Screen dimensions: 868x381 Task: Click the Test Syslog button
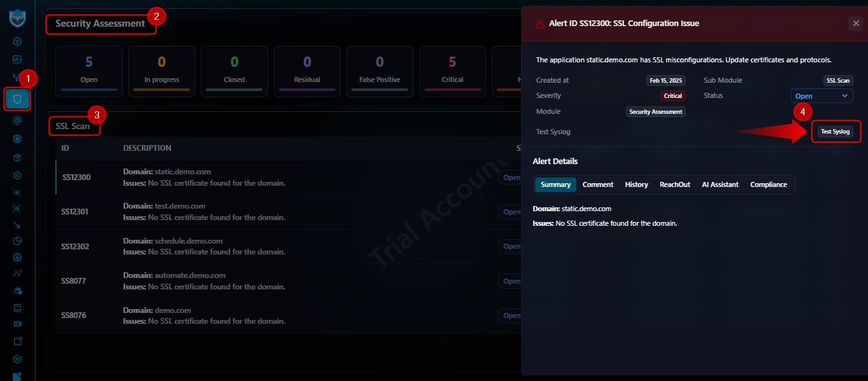[x=836, y=132]
